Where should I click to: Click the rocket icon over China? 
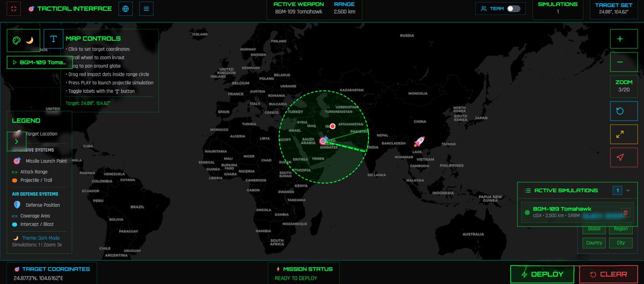point(419,142)
